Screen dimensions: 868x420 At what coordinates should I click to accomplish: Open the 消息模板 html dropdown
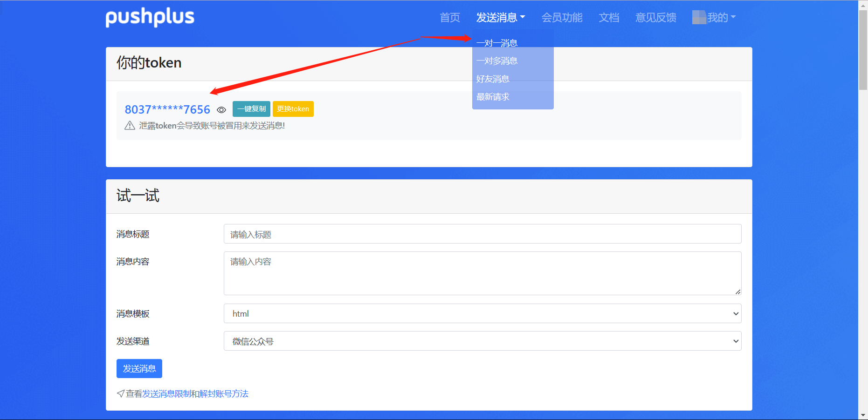click(x=482, y=313)
